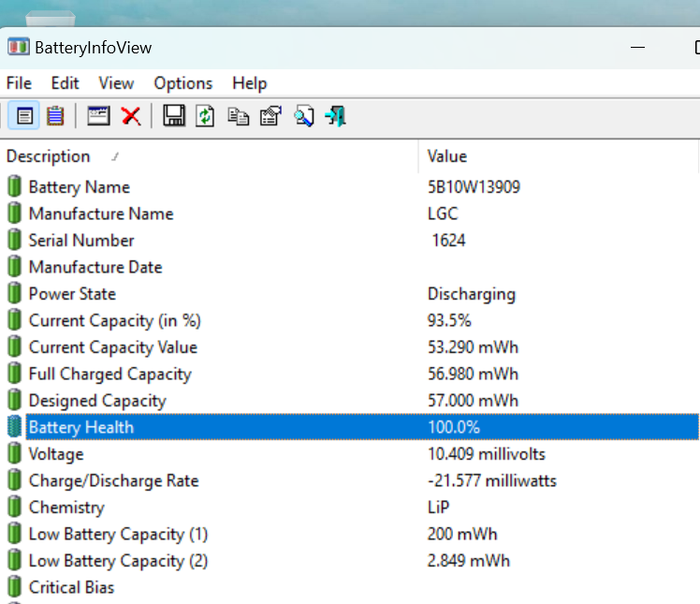Click the battery icon beside Designed Capacity
Viewport: 700px width, 604px height.
click(x=14, y=400)
